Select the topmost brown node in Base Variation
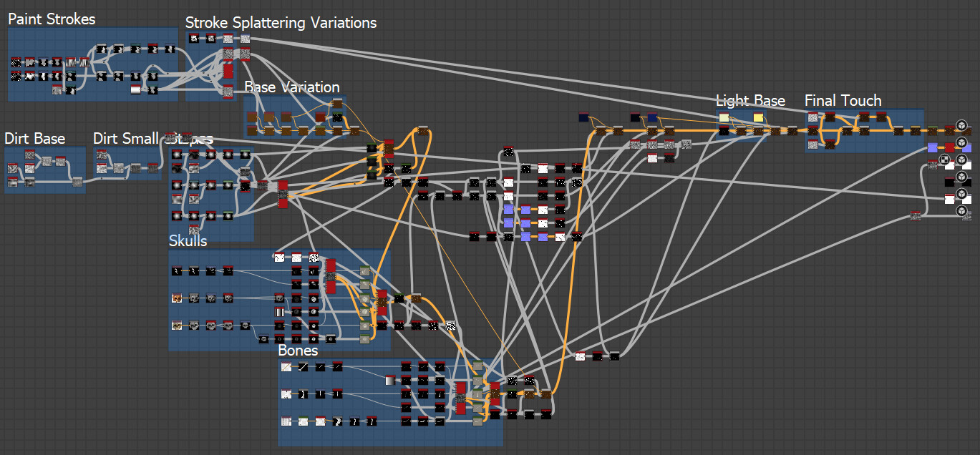980x455 pixels. 337,103
